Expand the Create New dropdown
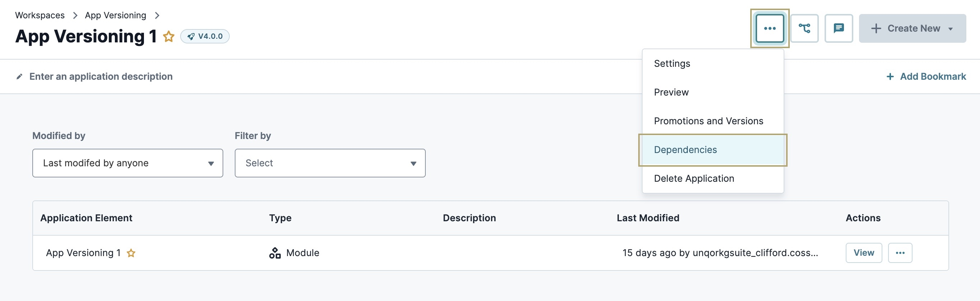Image resolution: width=980 pixels, height=301 pixels. click(912, 28)
